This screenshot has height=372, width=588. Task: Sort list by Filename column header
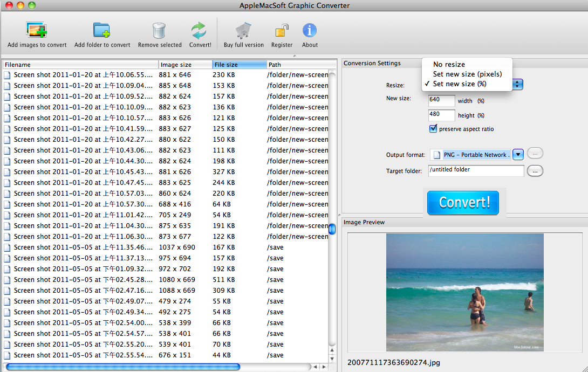click(x=80, y=65)
